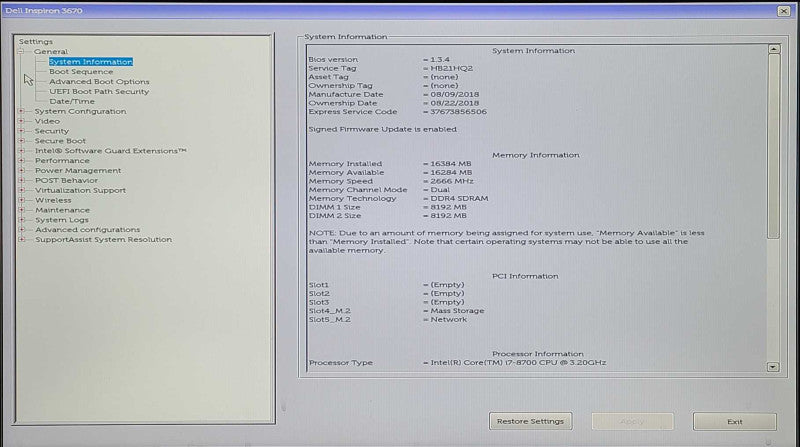The height and width of the screenshot is (447, 800).
Task: Select Advanced configurations category
Action: [x=87, y=230]
